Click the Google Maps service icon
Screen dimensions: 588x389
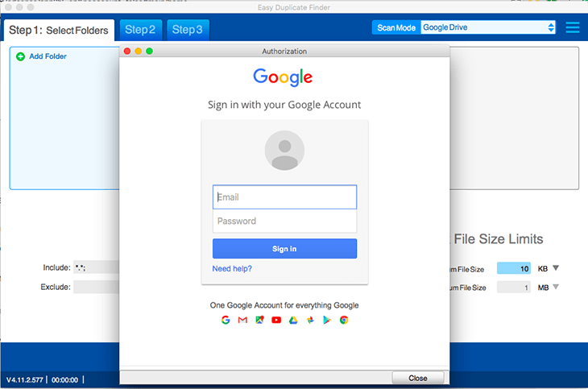(259, 320)
